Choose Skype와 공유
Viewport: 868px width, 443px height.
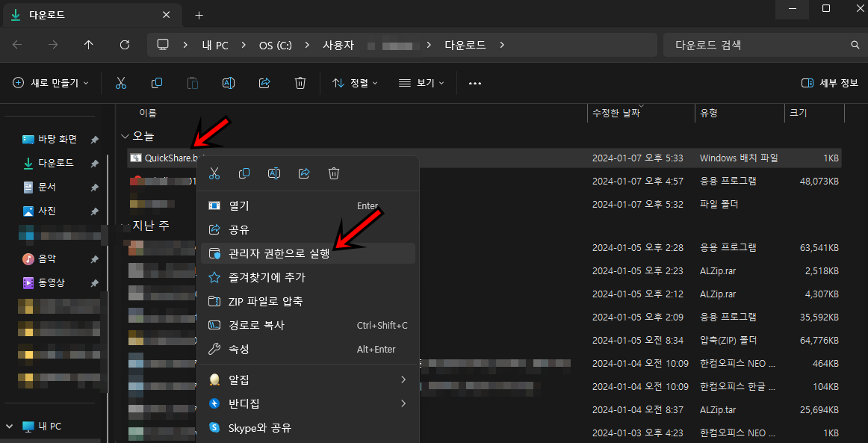pos(307,427)
